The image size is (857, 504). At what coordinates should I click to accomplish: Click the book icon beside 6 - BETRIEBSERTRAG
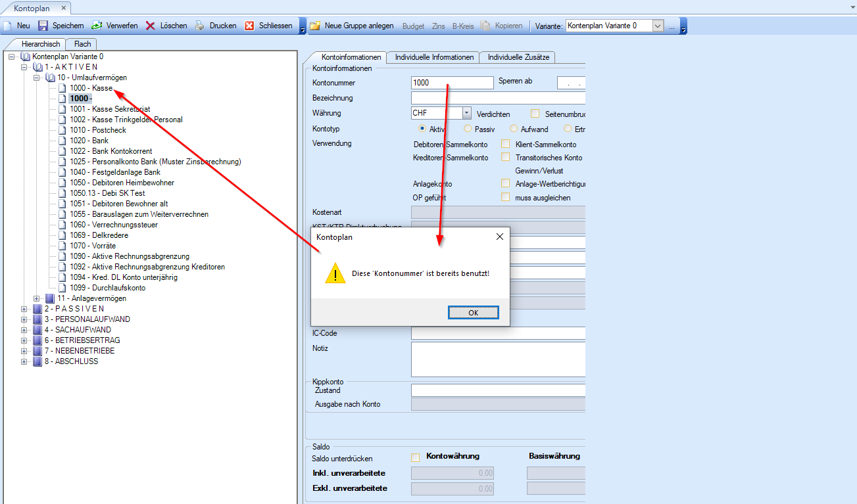(37, 340)
